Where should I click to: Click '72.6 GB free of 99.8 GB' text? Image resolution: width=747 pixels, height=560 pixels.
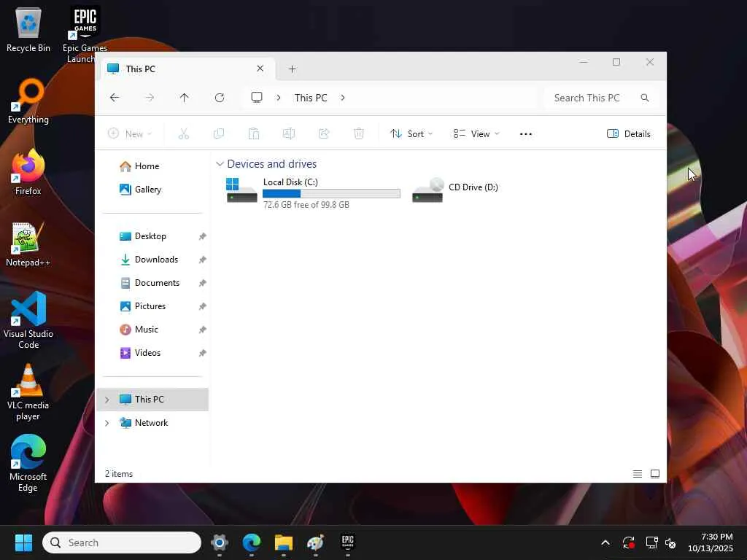coord(306,205)
